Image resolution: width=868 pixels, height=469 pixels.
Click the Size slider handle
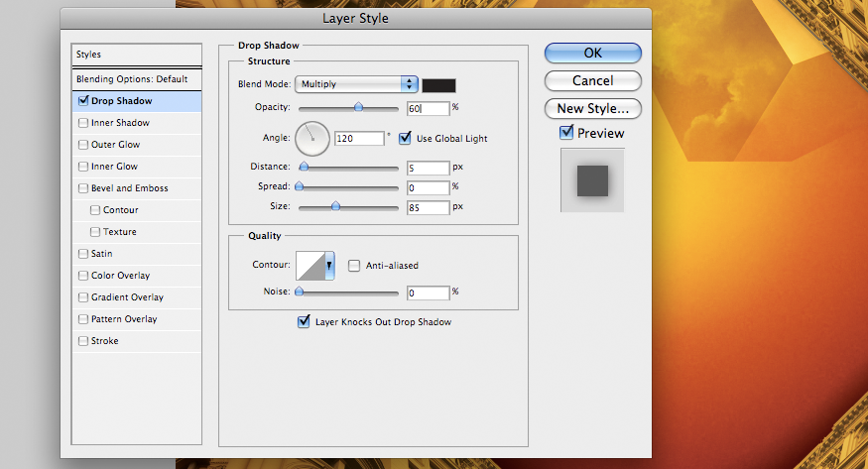click(335, 206)
